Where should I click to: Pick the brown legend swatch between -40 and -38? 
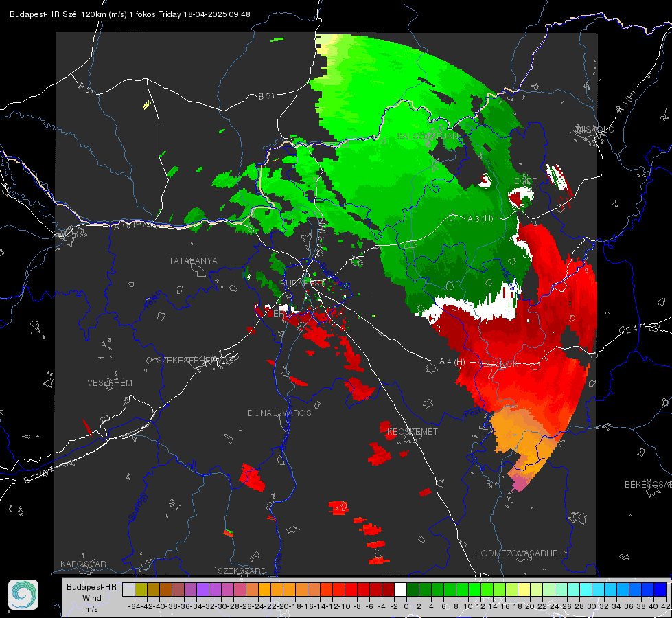(x=165, y=590)
